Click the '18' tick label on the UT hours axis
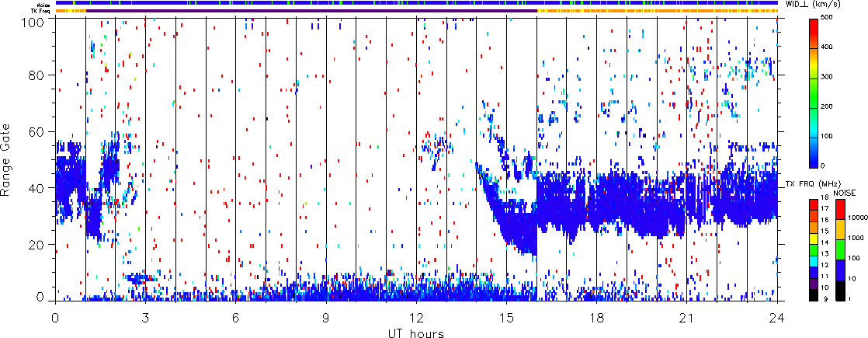Screen dimensions: 868x338 coord(597,318)
